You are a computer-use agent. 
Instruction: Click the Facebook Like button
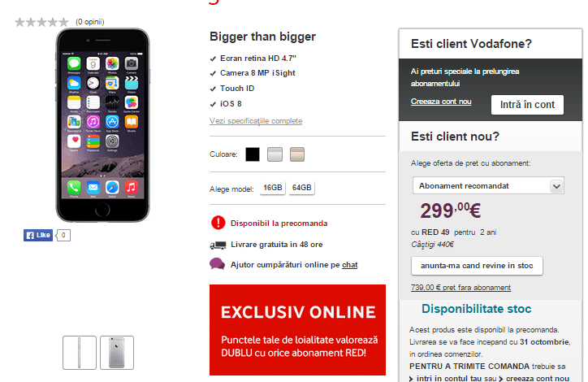coord(38,235)
